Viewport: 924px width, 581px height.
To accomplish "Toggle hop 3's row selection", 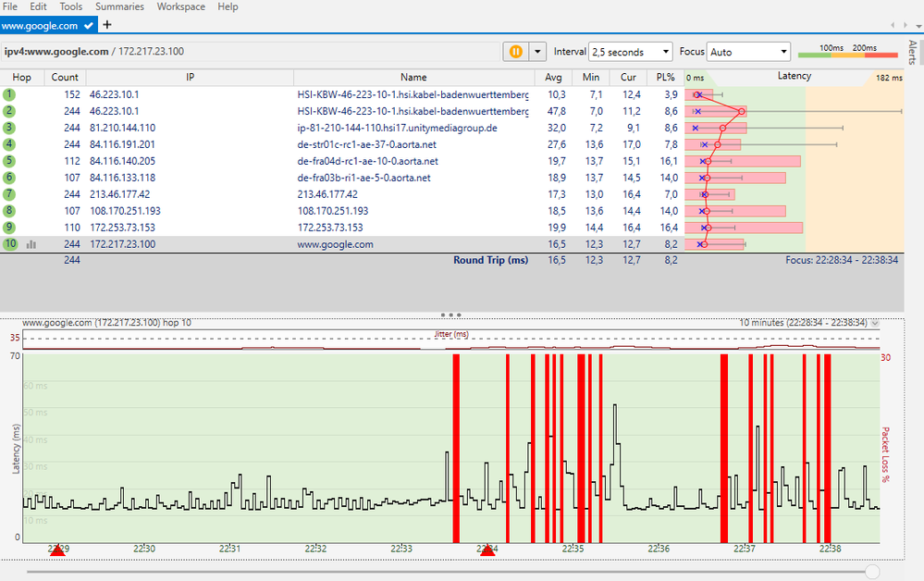I will 8,128.
